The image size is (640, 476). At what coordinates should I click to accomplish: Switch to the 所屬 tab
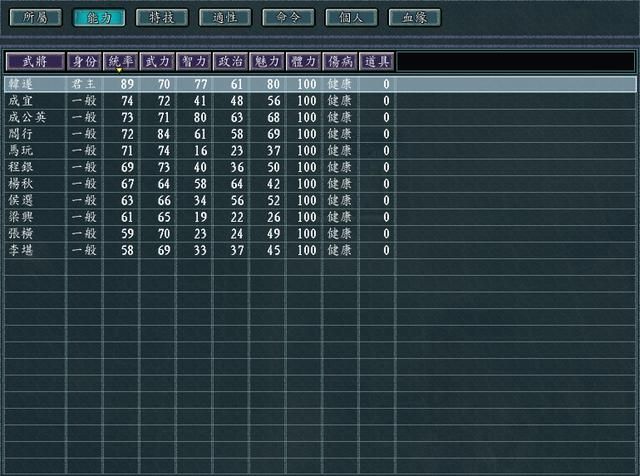pos(35,17)
